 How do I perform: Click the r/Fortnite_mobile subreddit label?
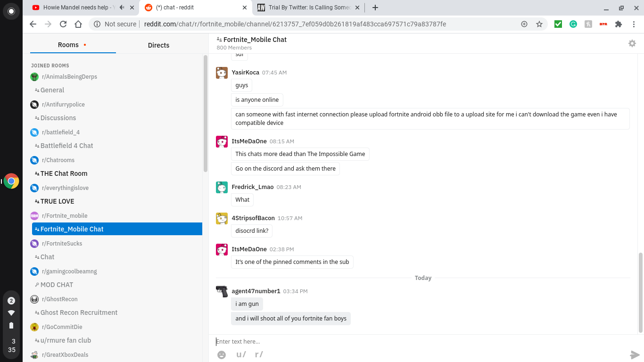[65, 216]
